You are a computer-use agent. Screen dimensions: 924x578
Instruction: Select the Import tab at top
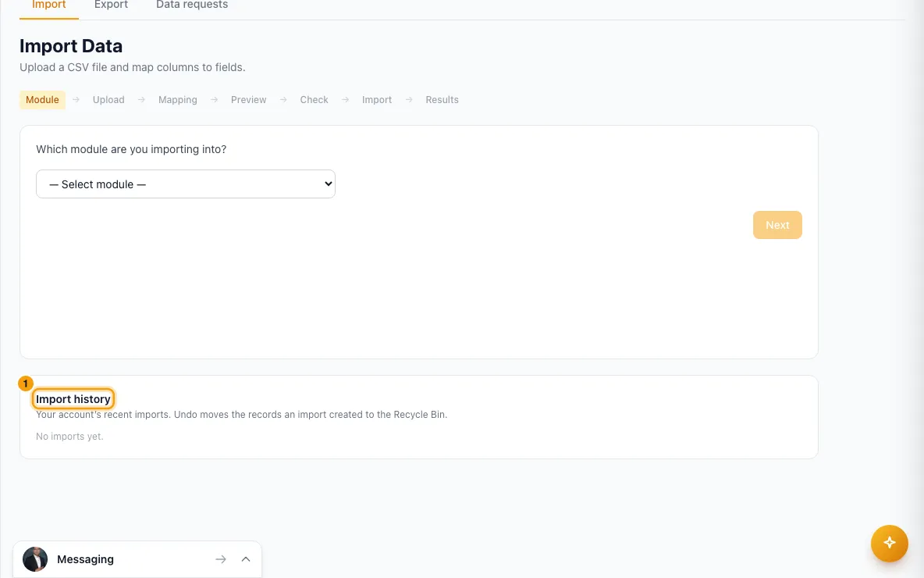click(x=49, y=5)
